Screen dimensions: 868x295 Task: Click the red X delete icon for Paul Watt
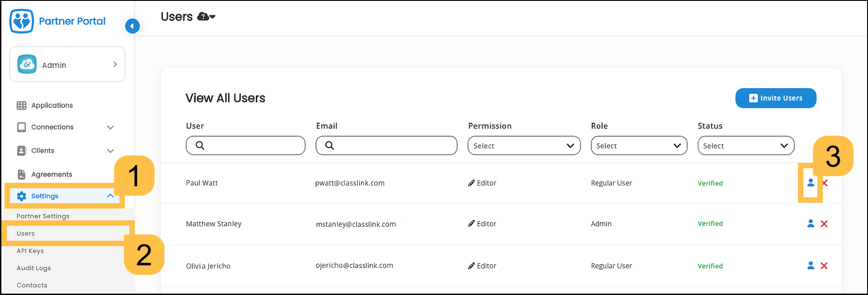[825, 183]
